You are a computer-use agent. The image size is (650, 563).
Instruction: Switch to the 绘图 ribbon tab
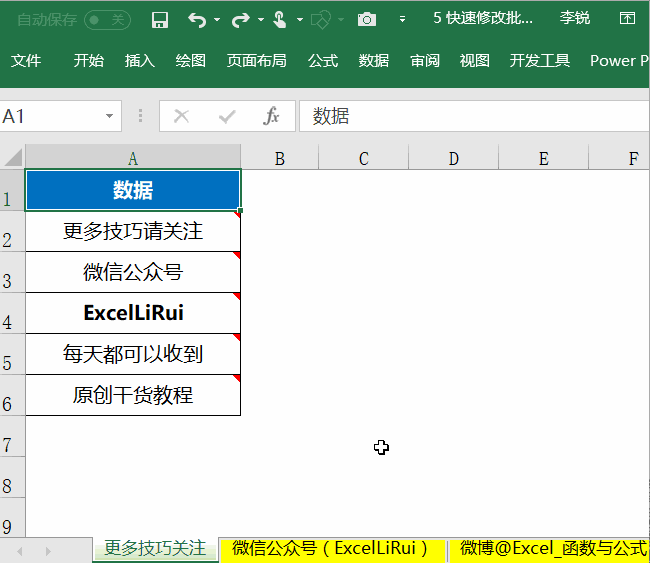191,61
